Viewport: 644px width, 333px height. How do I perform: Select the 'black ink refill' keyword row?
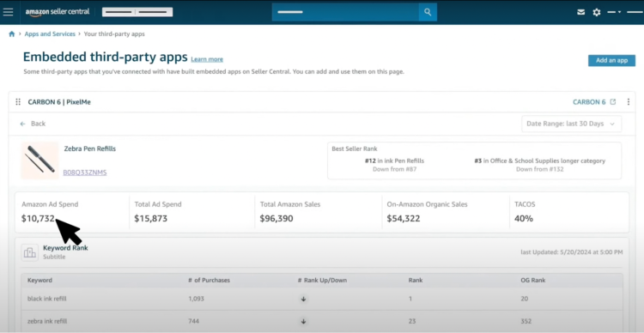(322, 299)
